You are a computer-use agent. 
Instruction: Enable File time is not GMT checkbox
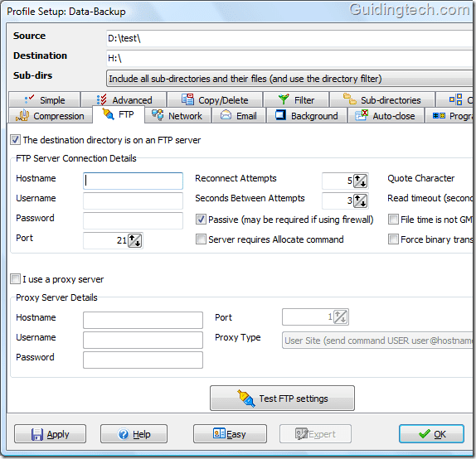point(393,219)
